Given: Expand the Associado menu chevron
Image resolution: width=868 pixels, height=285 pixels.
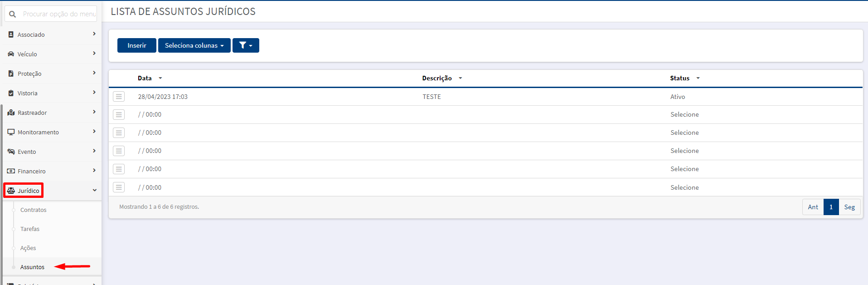Looking at the screenshot, I should point(94,34).
